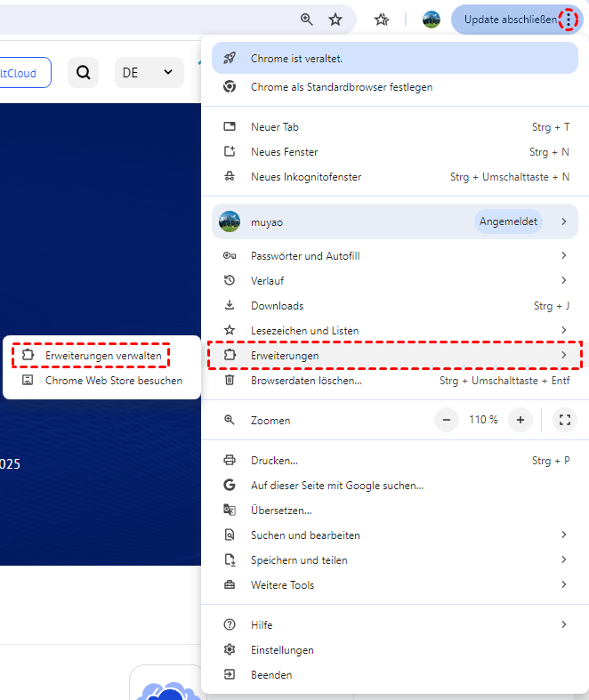Click the '110 %' zoom value
Viewport: 589px width, 700px height.
[483, 420]
